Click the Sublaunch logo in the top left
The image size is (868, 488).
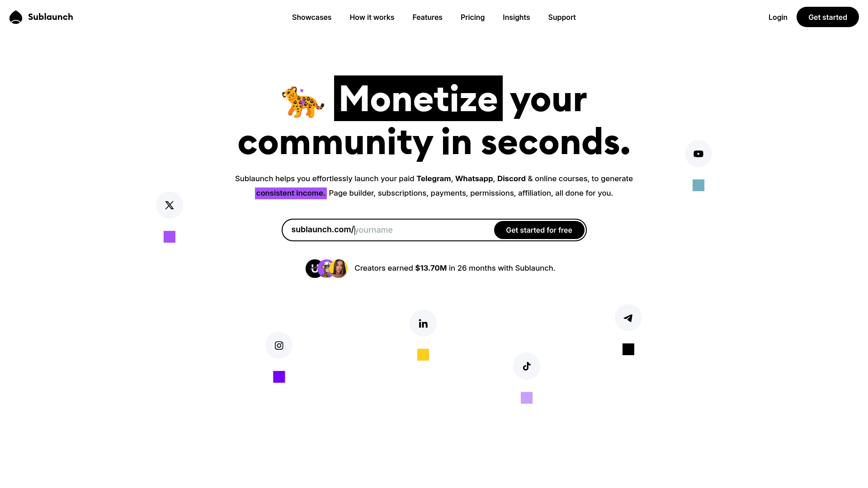click(x=41, y=17)
